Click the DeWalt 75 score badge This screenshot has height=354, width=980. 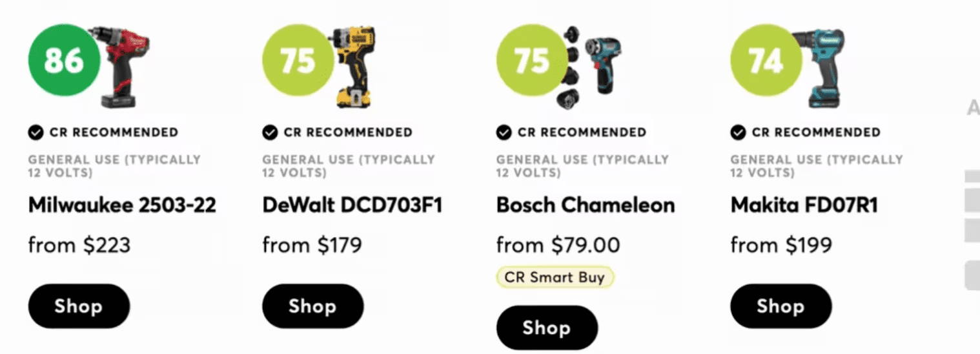click(x=298, y=61)
